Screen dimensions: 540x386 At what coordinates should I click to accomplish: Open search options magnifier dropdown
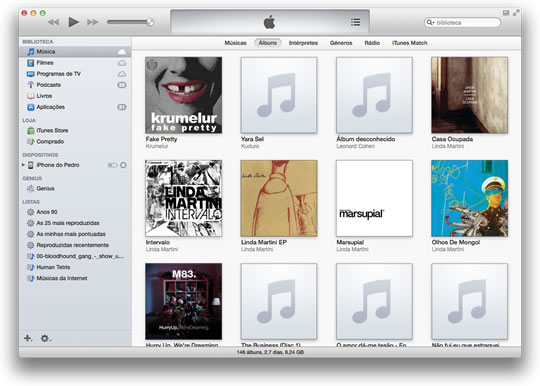coord(430,22)
